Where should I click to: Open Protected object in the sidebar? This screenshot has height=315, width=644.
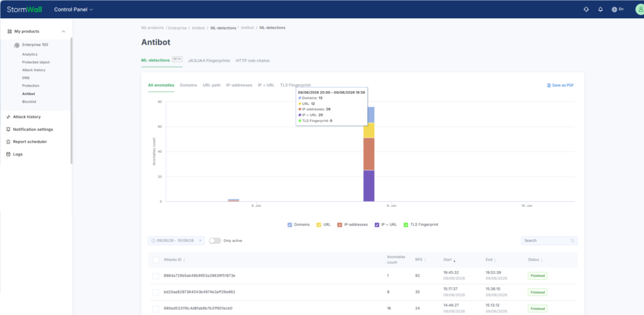(x=36, y=62)
